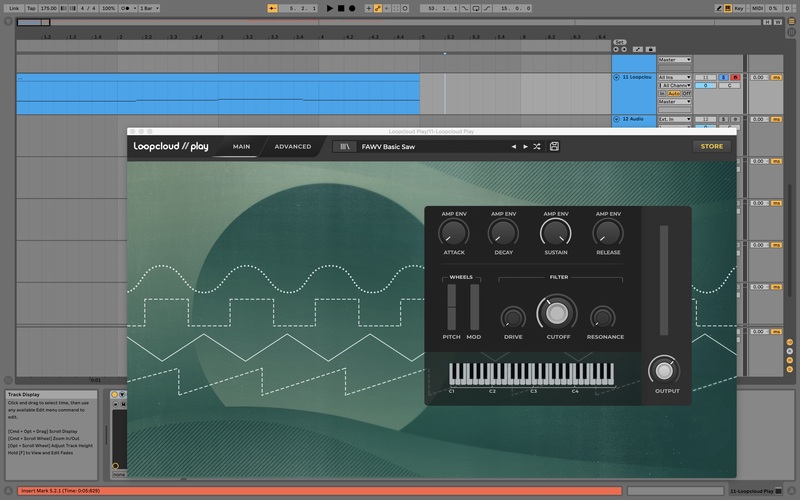Open the All Ins input dropdown
Viewport: 800px width, 500px height.
pos(675,77)
